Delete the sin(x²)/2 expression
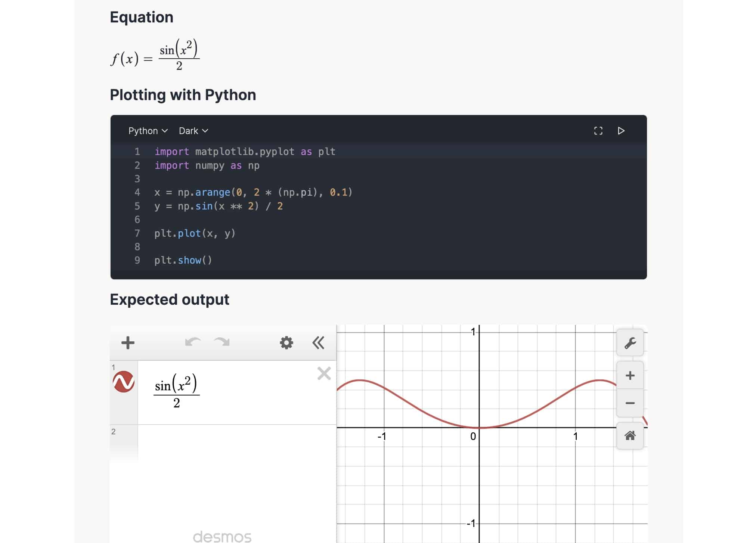Screen dimensions: 756x543 [324, 373]
